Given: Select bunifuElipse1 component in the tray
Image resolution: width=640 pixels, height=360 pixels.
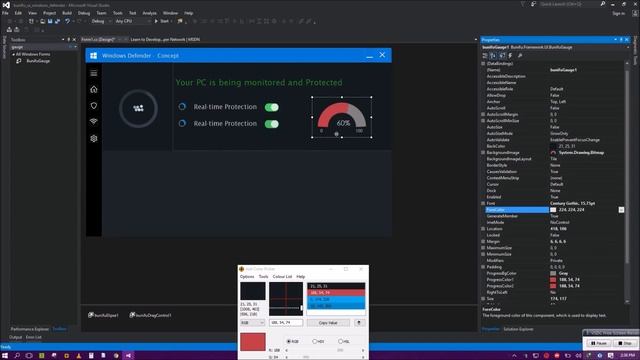Looking at the screenshot, I should (x=103, y=315).
